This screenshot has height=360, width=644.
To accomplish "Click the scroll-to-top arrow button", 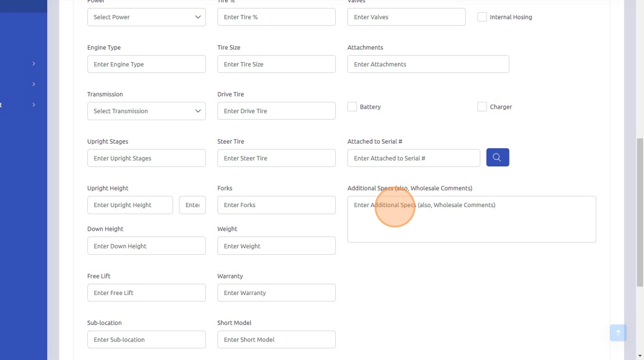I will (x=618, y=332).
